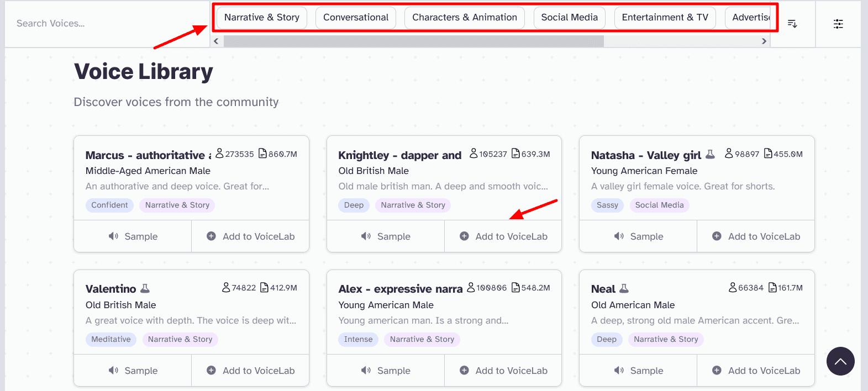Open the sort order icon

792,24
